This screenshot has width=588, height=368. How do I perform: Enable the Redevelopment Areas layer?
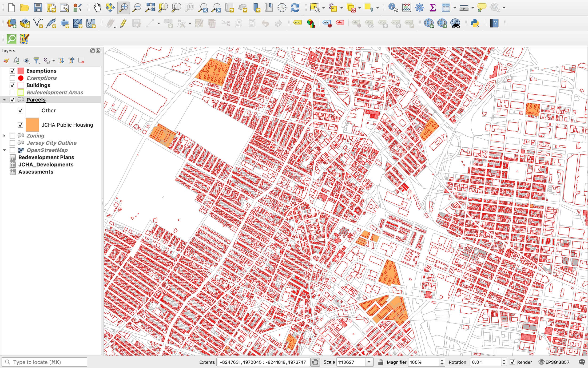[12, 93]
